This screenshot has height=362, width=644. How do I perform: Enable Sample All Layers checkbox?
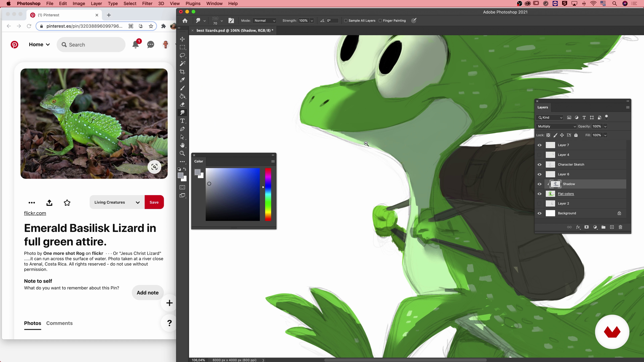coord(346,21)
